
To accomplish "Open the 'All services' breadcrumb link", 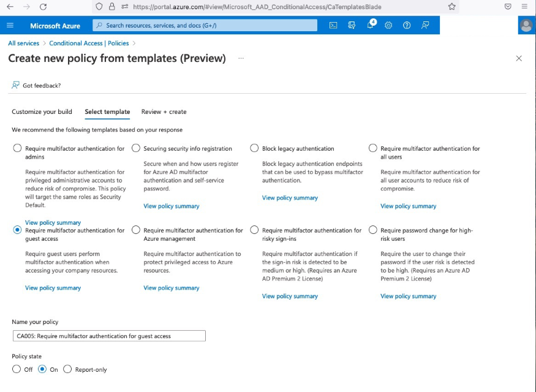I will 23,43.
